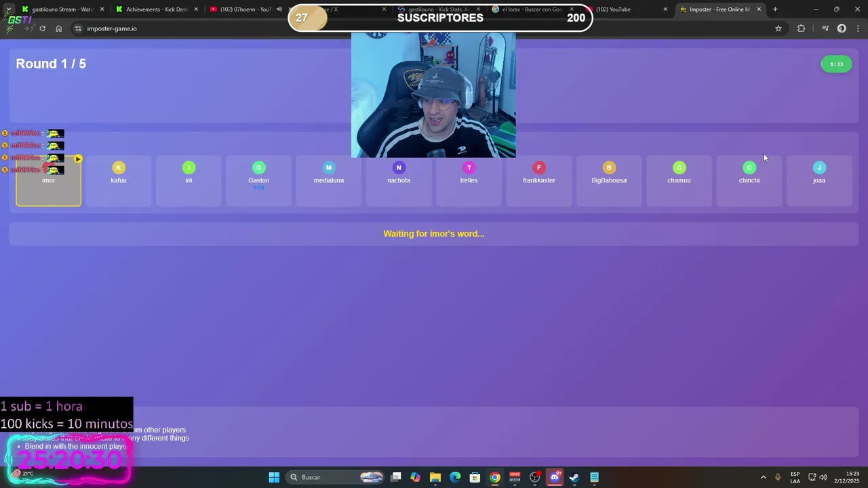Click 'Waiting for imor's word...' status text
This screenshot has height=488, width=868.
point(434,234)
